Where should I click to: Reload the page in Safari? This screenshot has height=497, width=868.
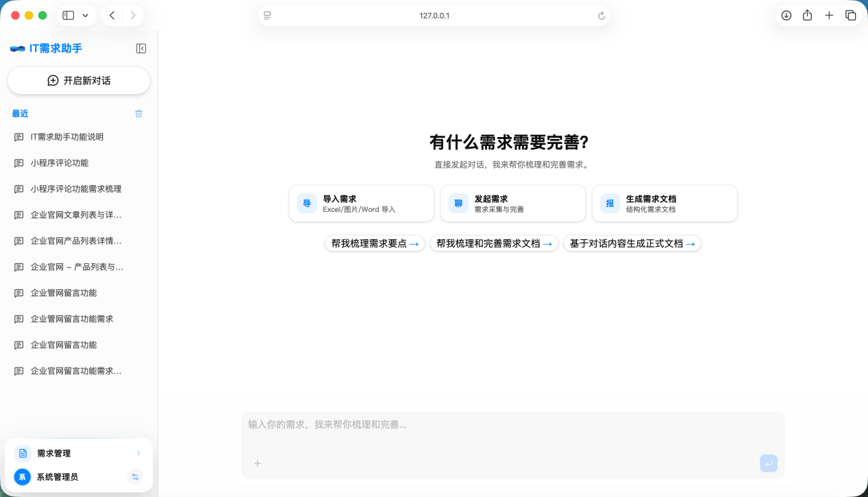click(x=602, y=16)
